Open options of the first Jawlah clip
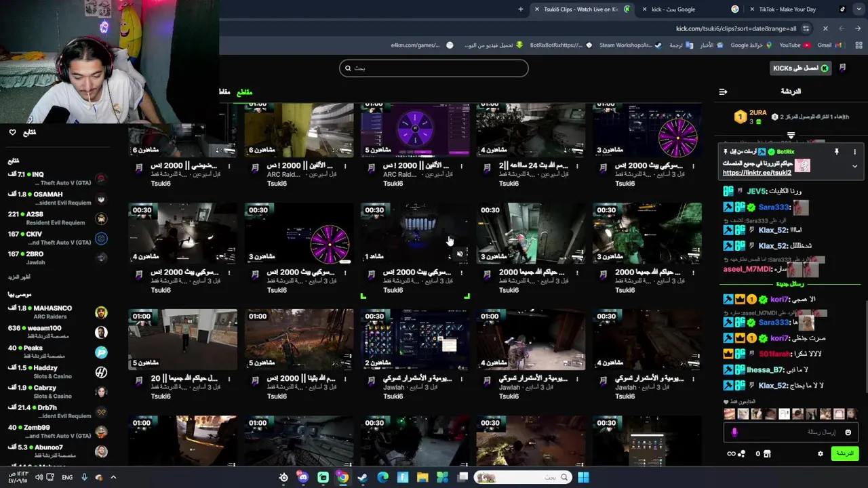The width and height of the screenshot is (868, 488). pyautogui.click(x=461, y=380)
